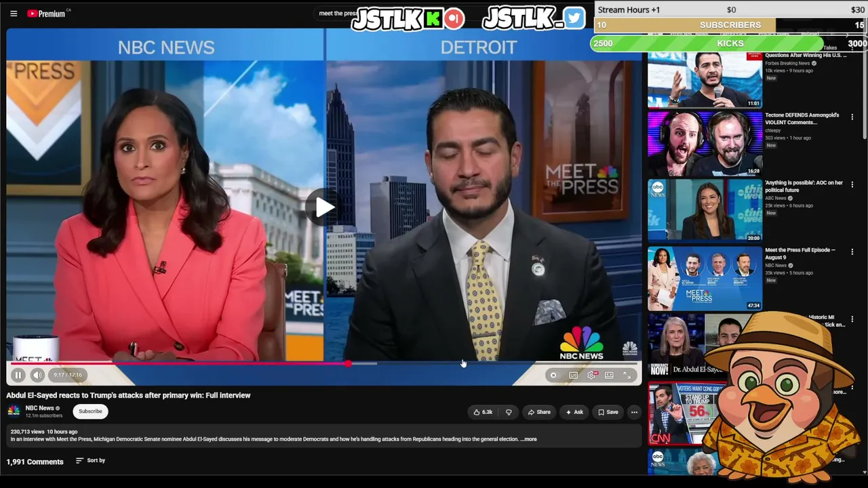Screen dimensions: 868x488
Task: Open the "'Anything is possible': AOC" video title
Action: coord(804,186)
